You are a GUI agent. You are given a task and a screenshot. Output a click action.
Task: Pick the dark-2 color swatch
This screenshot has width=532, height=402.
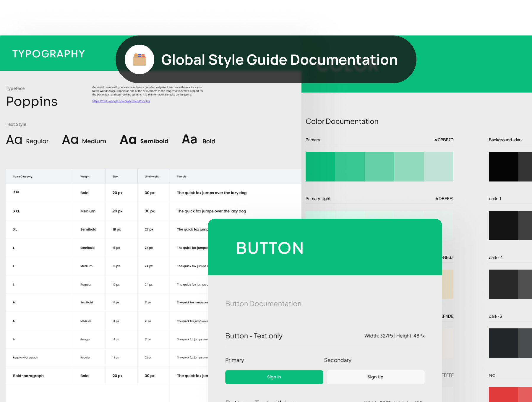(503, 284)
